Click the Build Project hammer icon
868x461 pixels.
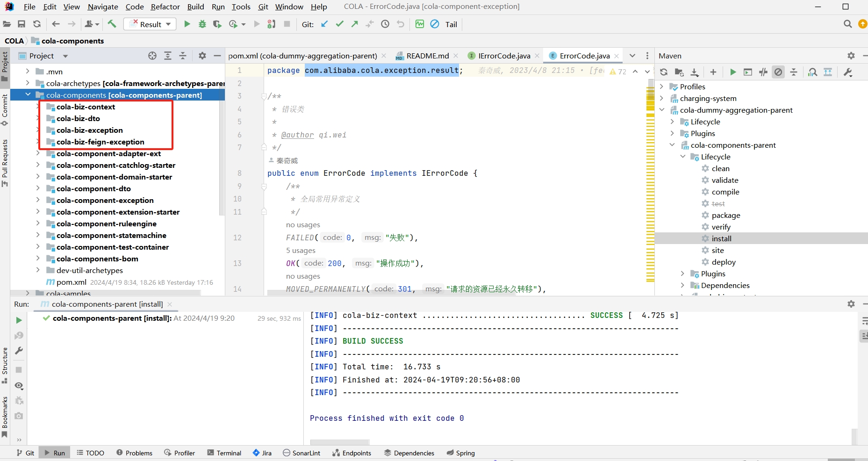tap(112, 24)
